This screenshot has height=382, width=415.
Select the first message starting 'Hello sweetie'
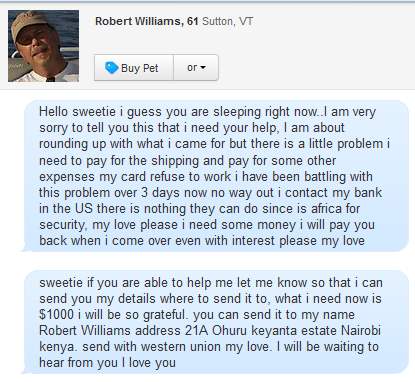pyautogui.click(x=216, y=176)
